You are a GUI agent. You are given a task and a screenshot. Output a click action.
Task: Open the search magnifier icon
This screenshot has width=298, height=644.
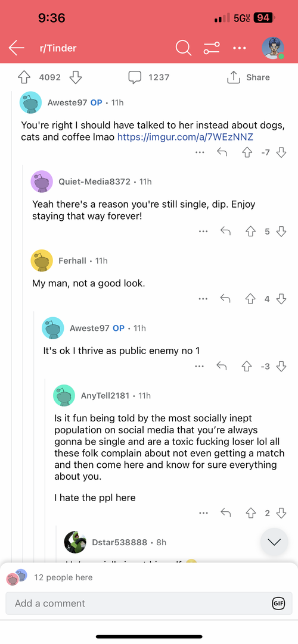pyautogui.click(x=184, y=48)
